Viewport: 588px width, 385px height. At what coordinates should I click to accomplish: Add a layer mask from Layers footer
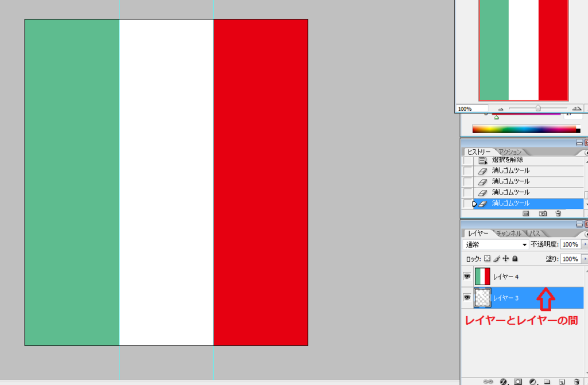518,382
